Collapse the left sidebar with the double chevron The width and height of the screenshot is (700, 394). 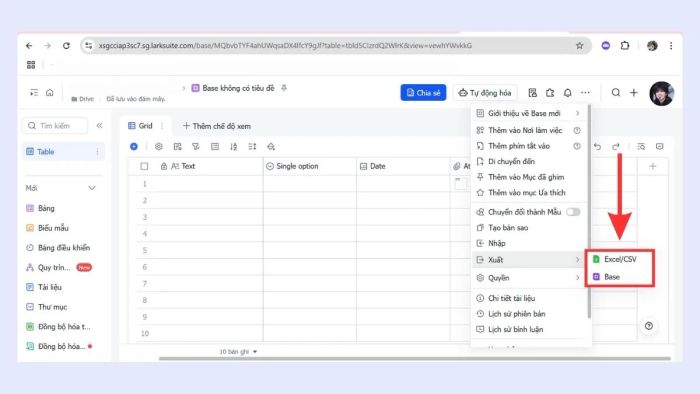[100, 126]
